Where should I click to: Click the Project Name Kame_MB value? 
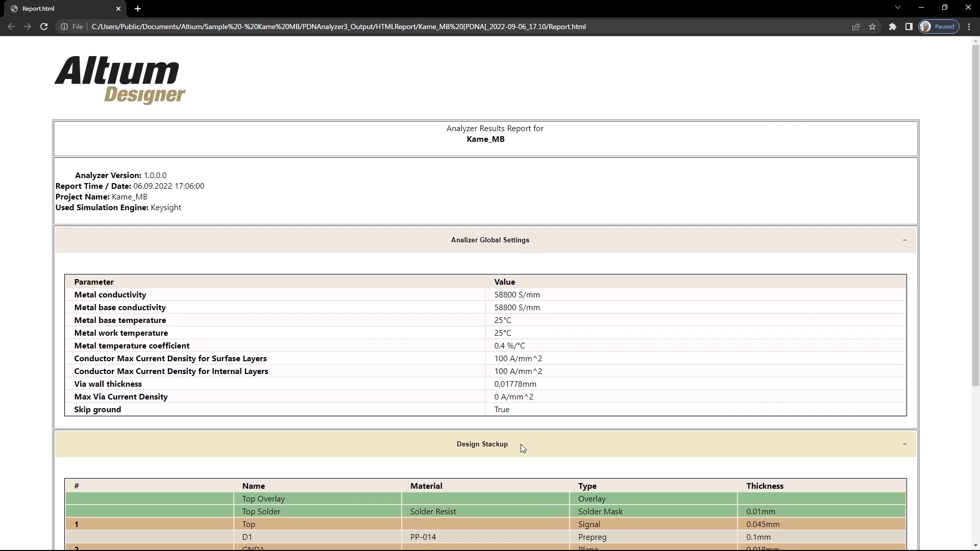point(130,196)
